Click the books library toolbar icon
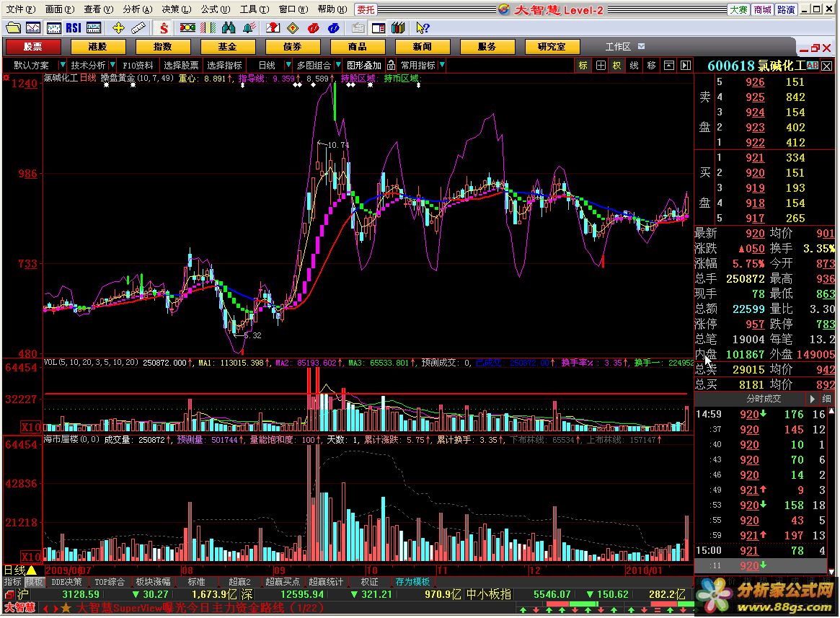The image size is (840, 618). (x=398, y=28)
